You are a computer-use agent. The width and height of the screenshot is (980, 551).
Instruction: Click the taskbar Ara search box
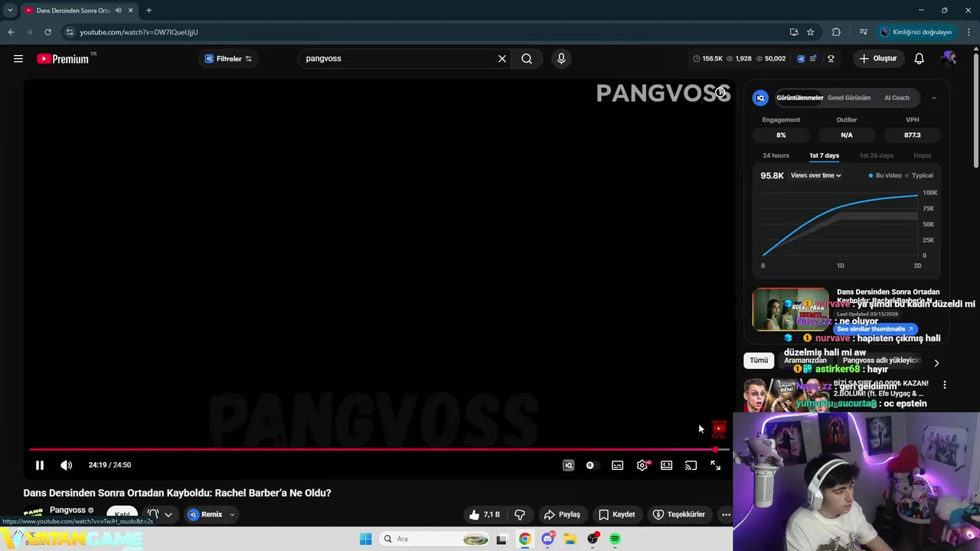coord(436,540)
